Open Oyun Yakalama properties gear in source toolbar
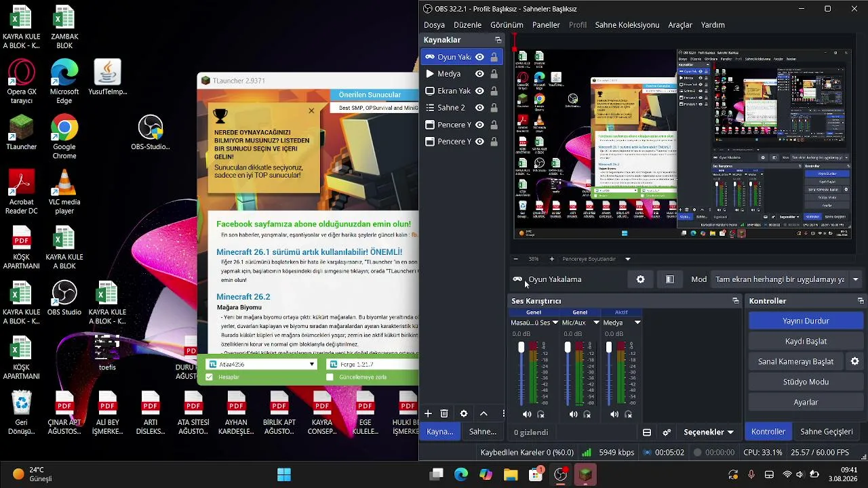Image resolution: width=868 pixels, height=488 pixels. 640,279
